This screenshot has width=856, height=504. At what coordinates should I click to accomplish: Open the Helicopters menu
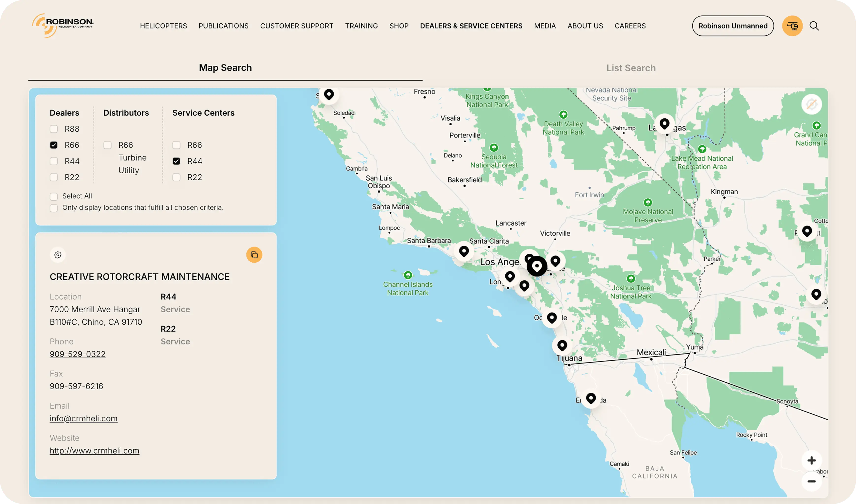click(x=163, y=26)
